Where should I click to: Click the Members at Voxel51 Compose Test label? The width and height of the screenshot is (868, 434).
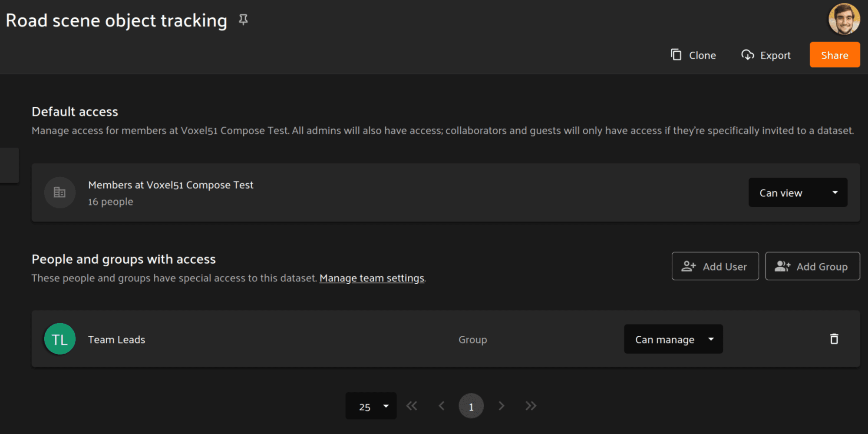(x=171, y=185)
